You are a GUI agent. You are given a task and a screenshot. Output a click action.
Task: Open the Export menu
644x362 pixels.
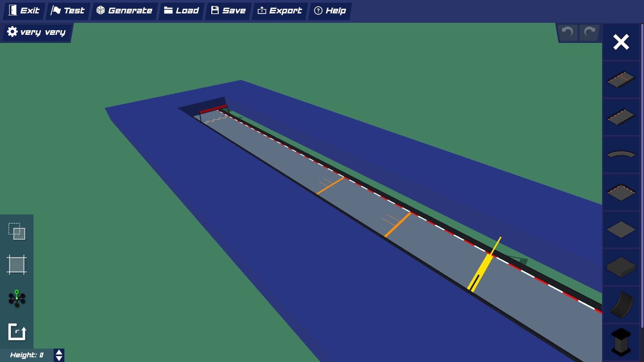click(279, 11)
